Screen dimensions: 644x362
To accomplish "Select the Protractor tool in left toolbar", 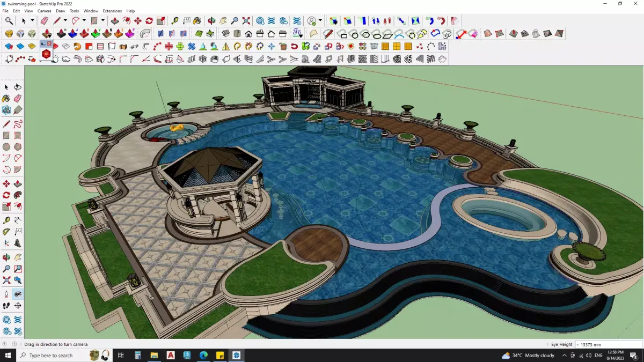I will point(6,232).
